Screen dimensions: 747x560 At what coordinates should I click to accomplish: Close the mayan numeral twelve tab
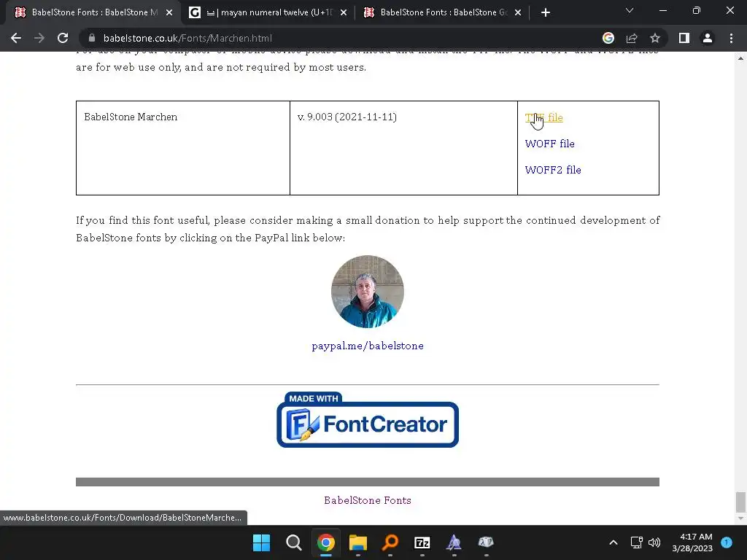pos(344,13)
